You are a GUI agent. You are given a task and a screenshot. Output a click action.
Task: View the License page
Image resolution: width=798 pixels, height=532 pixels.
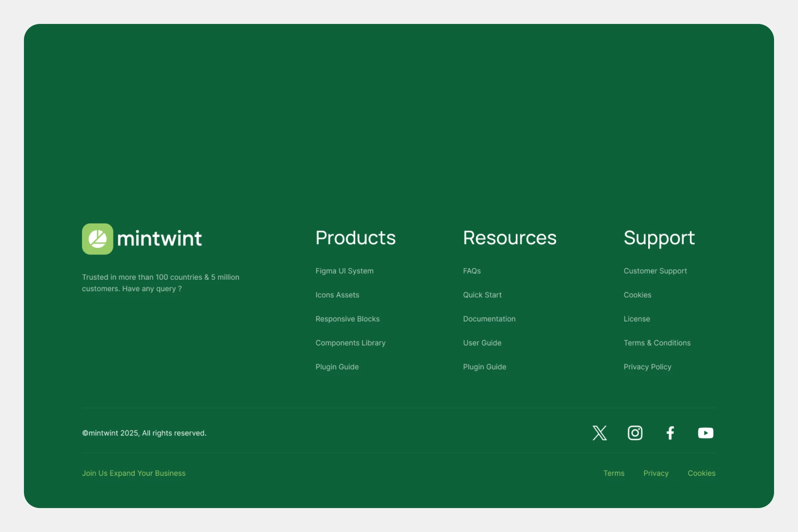tap(637, 319)
